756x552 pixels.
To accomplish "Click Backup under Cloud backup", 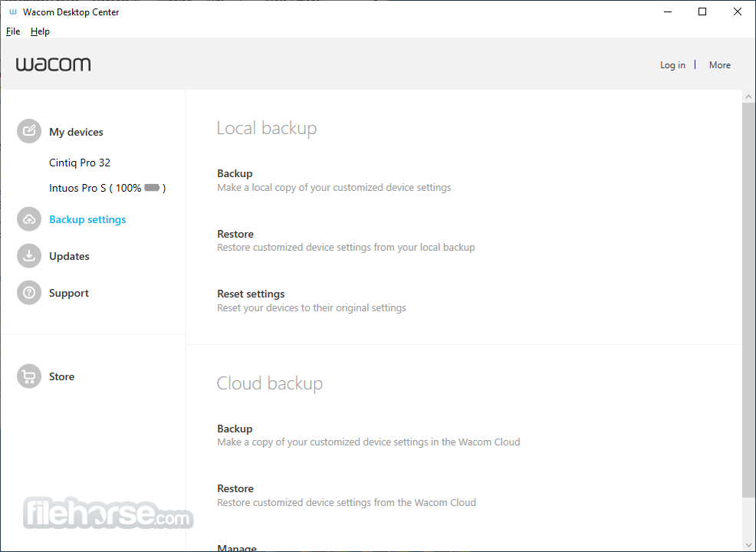I will [x=235, y=429].
